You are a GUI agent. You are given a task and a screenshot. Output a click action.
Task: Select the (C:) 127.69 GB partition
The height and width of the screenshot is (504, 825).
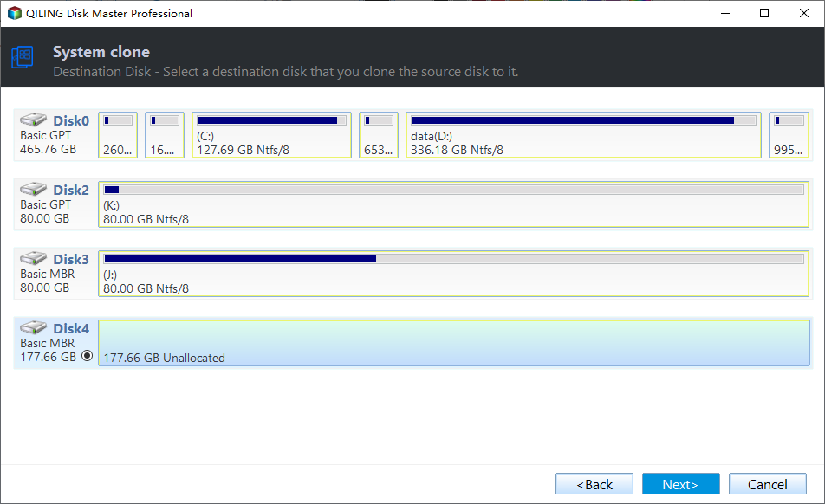(x=271, y=134)
